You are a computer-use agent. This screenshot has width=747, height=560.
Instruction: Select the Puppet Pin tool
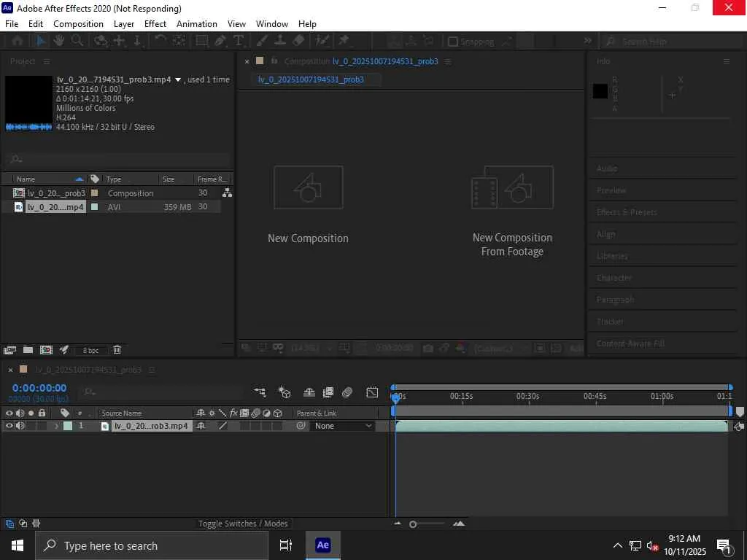[x=344, y=42]
